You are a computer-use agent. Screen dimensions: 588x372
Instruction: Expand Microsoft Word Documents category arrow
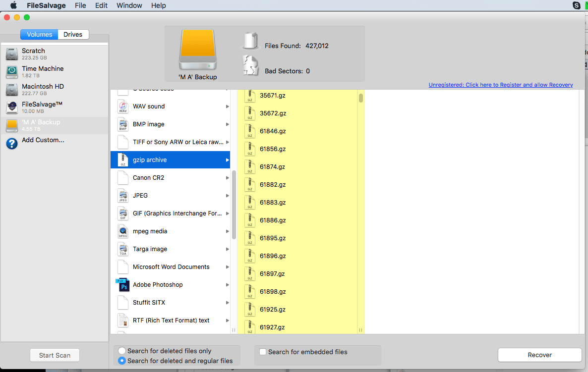point(227,267)
